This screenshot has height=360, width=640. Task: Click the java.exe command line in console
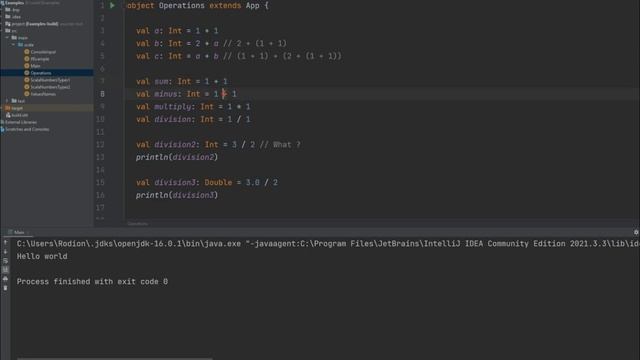click(x=328, y=244)
